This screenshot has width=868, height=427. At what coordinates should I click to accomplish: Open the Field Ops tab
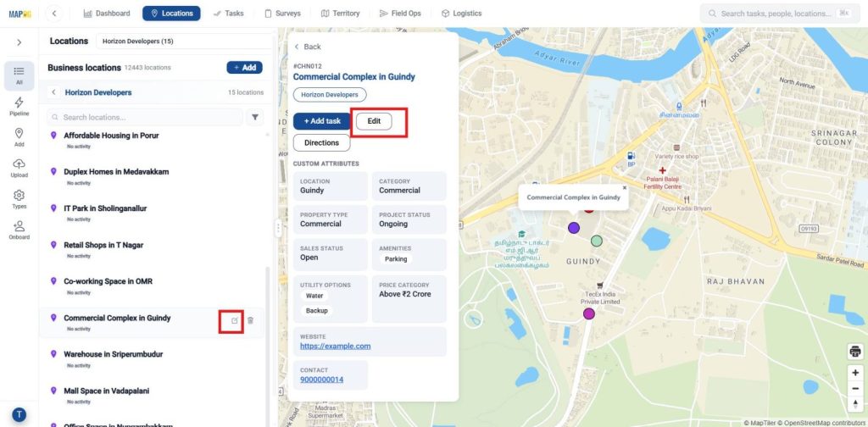point(400,14)
